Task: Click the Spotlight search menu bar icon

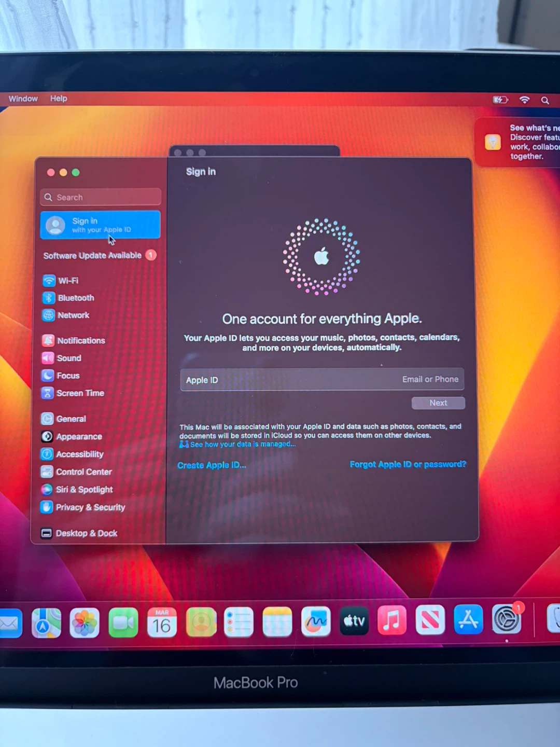Action: pos(545,100)
